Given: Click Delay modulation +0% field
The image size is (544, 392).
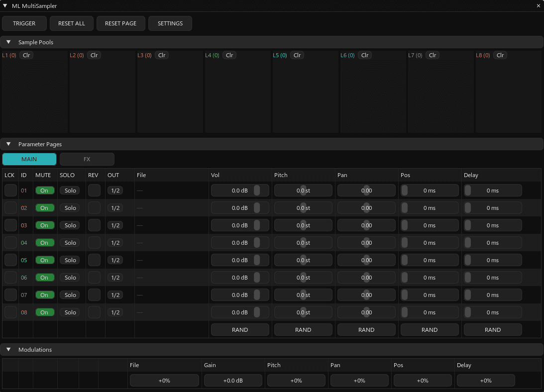Looking at the screenshot, I should [486, 381].
